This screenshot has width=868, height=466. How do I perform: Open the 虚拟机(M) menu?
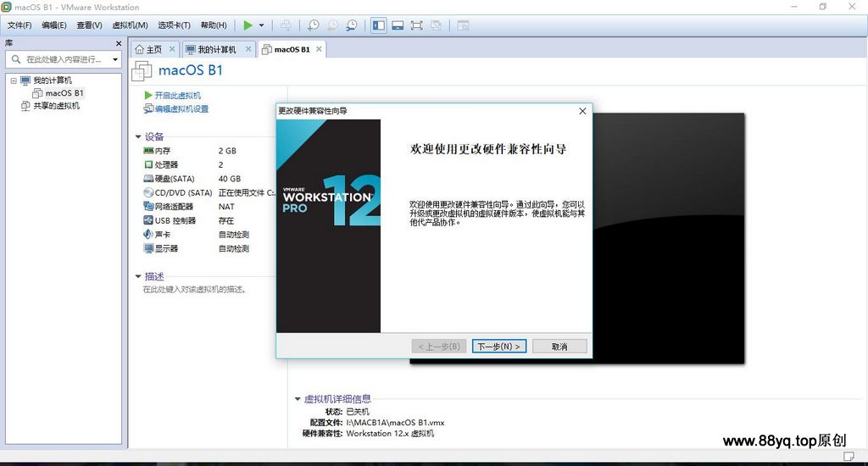point(130,25)
